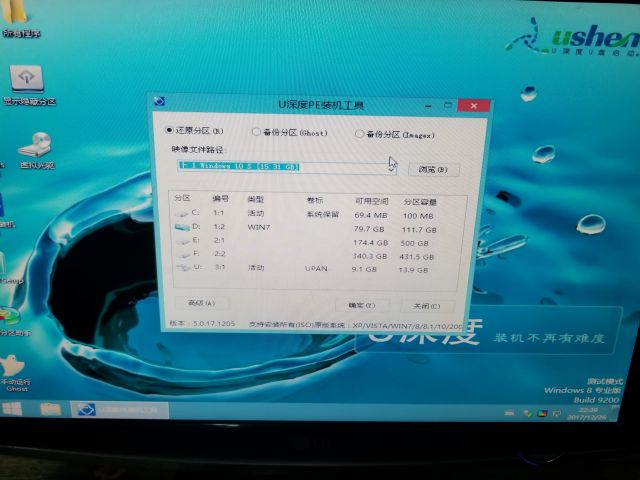Open File Explorer from the taskbar

click(x=51, y=409)
